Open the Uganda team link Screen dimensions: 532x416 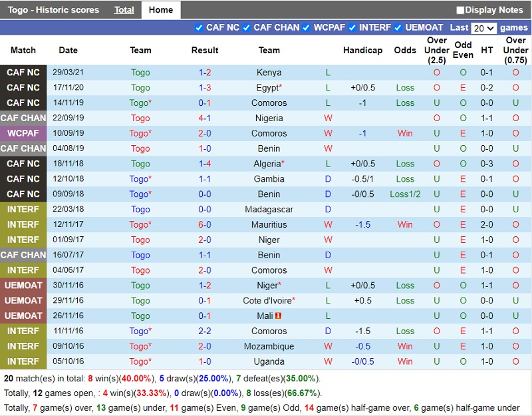(x=269, y=361)
